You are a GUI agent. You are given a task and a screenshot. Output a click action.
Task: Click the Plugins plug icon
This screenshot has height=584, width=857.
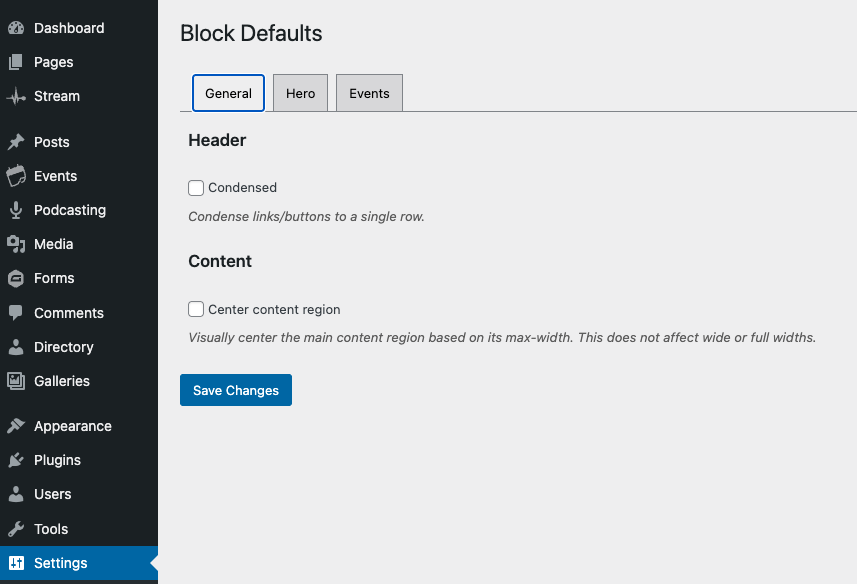point(15,460)
